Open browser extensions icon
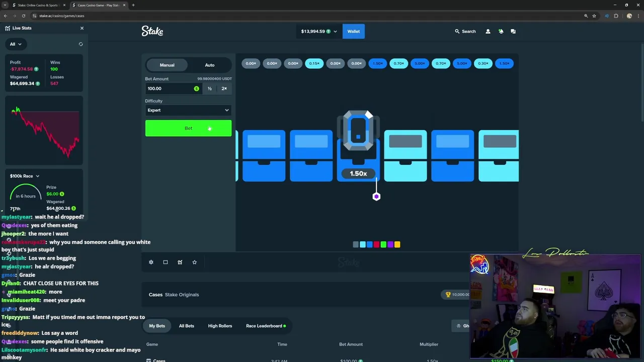Screen dimensions: 644x362 616,16
